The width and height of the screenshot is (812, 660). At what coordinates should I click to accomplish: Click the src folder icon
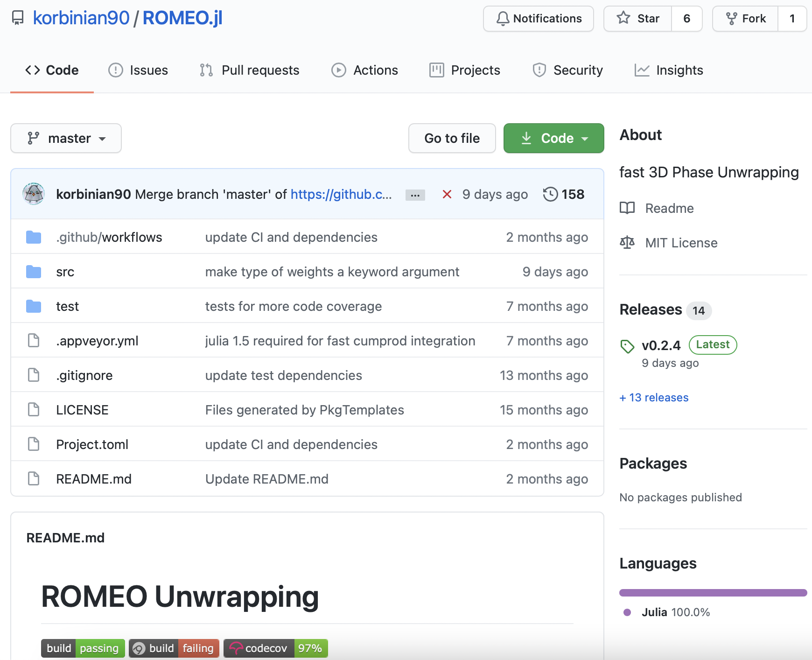point(34,272)
